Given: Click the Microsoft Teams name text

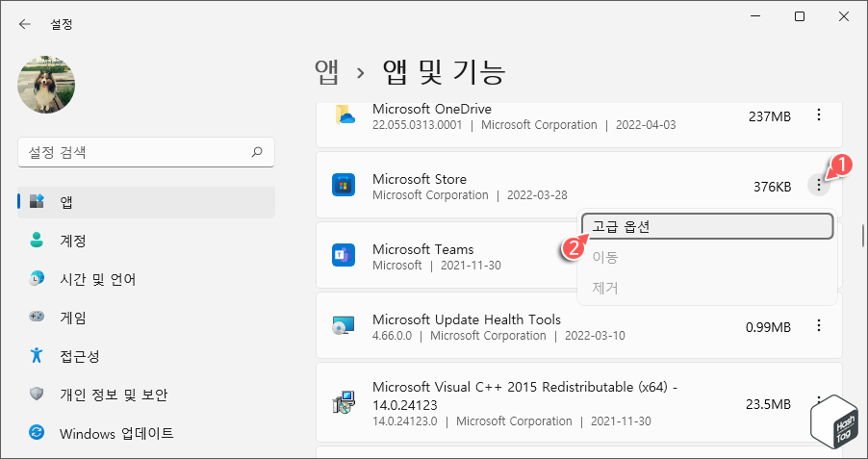Looking at the screenshot, I should [x=422, y=250].
